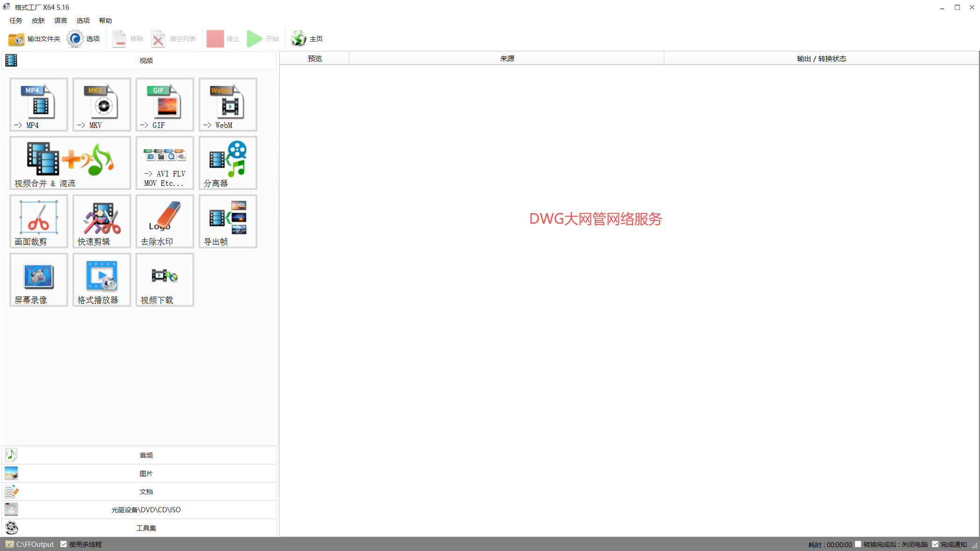Select the 画面裁剪 crop tool

[38, 221]
